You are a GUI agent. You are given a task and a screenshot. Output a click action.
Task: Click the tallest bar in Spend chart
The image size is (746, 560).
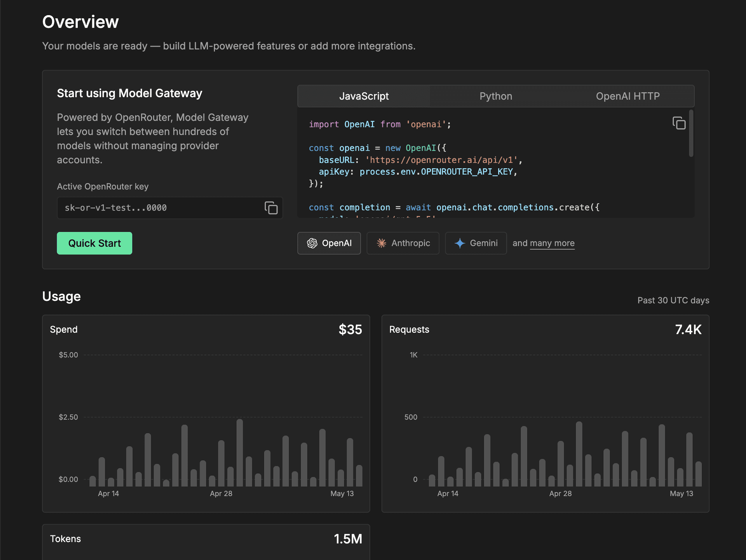pos(240,453)
